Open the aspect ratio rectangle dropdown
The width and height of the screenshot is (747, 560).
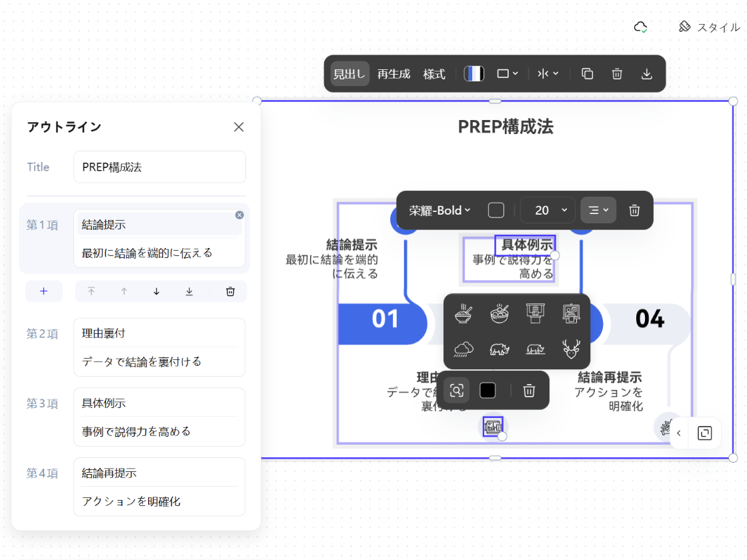[507, 74]
